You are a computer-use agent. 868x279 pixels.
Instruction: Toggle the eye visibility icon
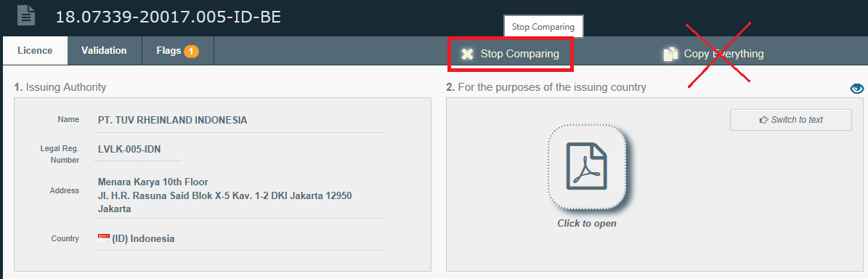point(856,88)
